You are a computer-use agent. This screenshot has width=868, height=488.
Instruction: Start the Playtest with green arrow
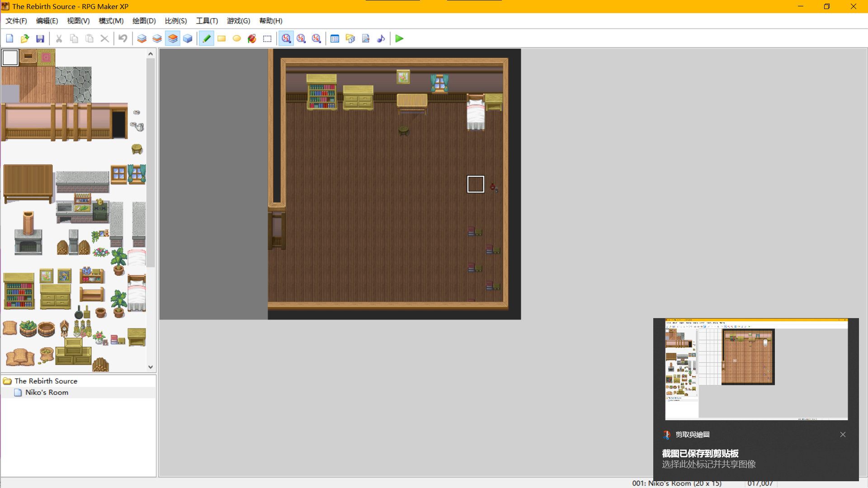click(x=399, y=38)
